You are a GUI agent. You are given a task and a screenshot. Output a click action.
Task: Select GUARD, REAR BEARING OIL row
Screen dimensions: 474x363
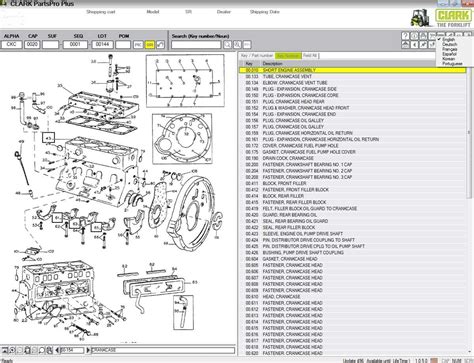(x=353, y=215)
